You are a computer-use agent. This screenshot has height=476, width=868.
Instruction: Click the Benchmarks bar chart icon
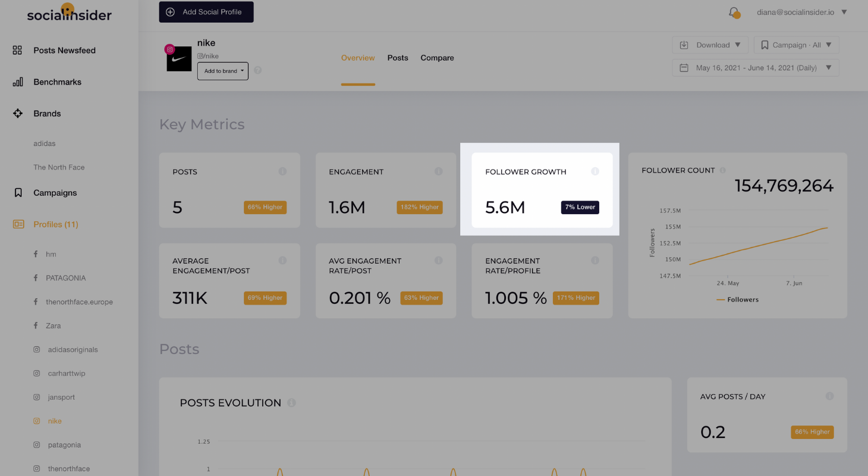click(18, 82)
